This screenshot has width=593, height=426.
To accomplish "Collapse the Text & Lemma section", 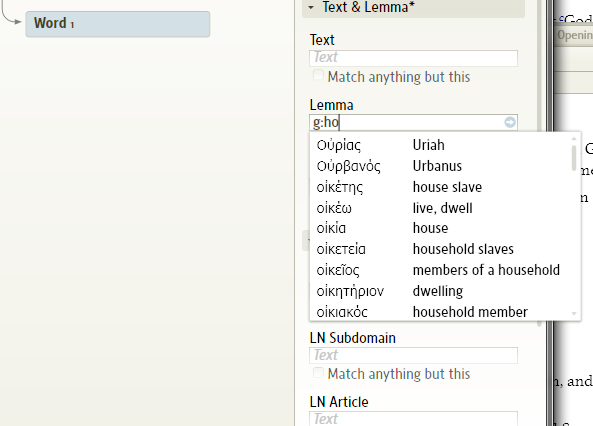I will coord(311,7).
